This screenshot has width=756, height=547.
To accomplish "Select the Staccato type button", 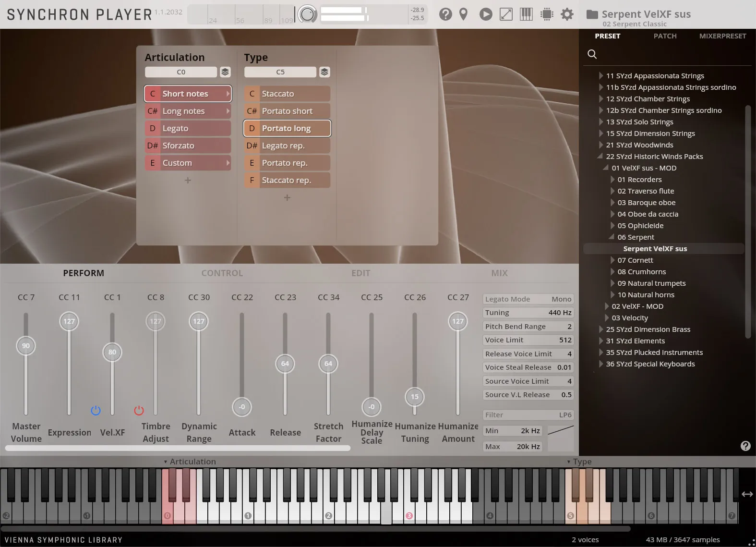I will point(287,94).
